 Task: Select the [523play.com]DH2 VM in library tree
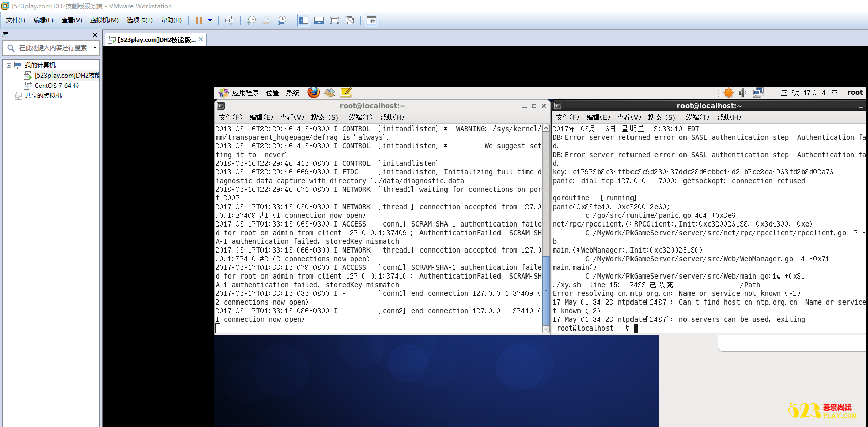tap(67, 76)
